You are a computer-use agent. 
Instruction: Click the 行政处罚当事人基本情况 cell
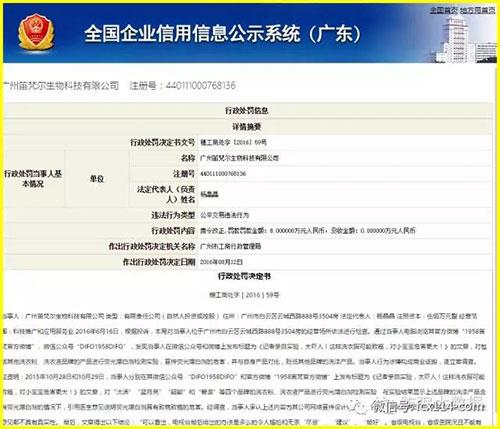point(33,179)
